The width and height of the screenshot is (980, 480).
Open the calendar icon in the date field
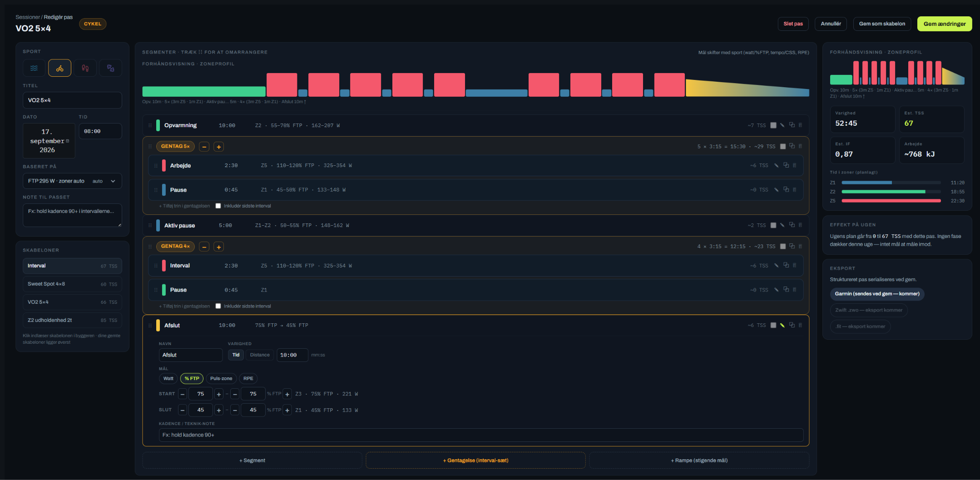[x=68, y=141]
